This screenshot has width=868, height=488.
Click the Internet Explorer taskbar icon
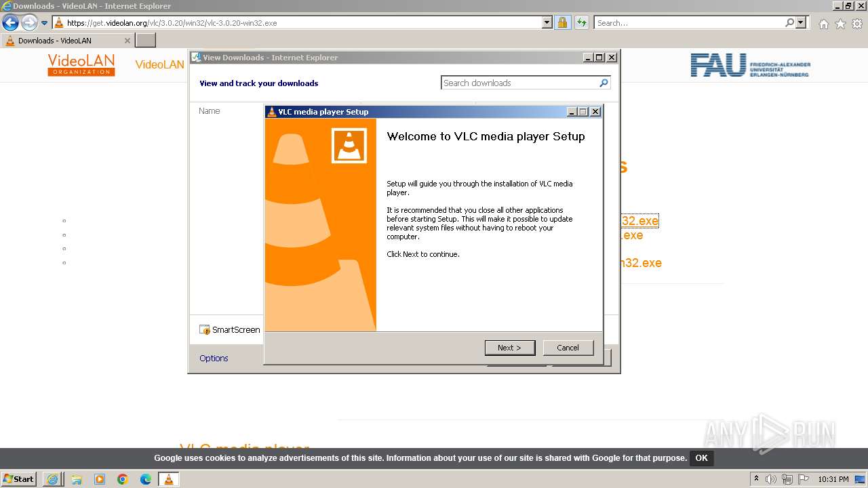tap(53, 479)
